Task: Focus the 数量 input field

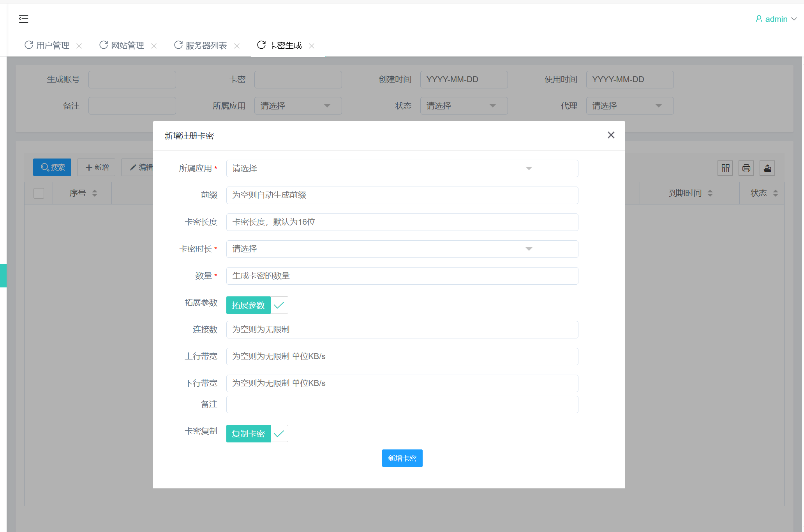Action: pyautogui.click(x=402, y=276)
